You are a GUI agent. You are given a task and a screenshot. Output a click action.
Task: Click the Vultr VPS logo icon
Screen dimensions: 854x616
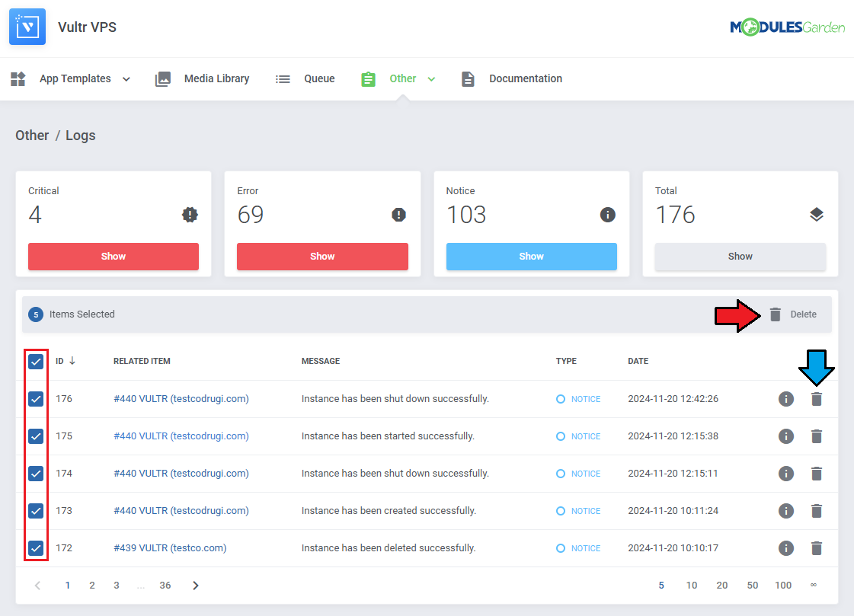point(27,27)
